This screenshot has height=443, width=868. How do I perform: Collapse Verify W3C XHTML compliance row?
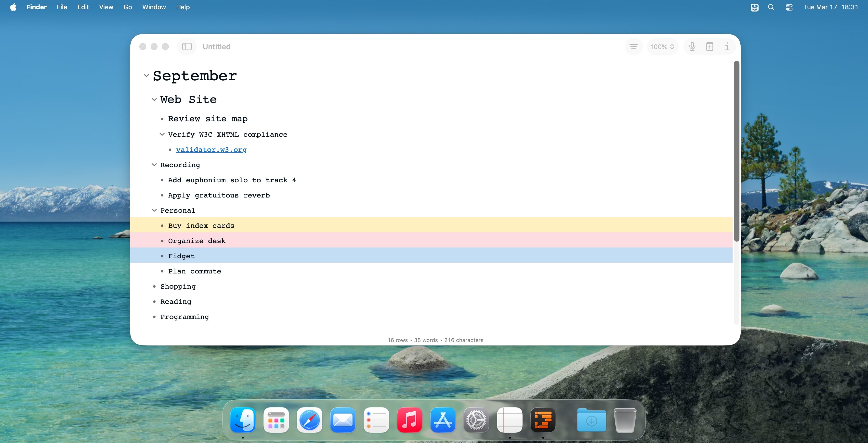tap(162, 134)
